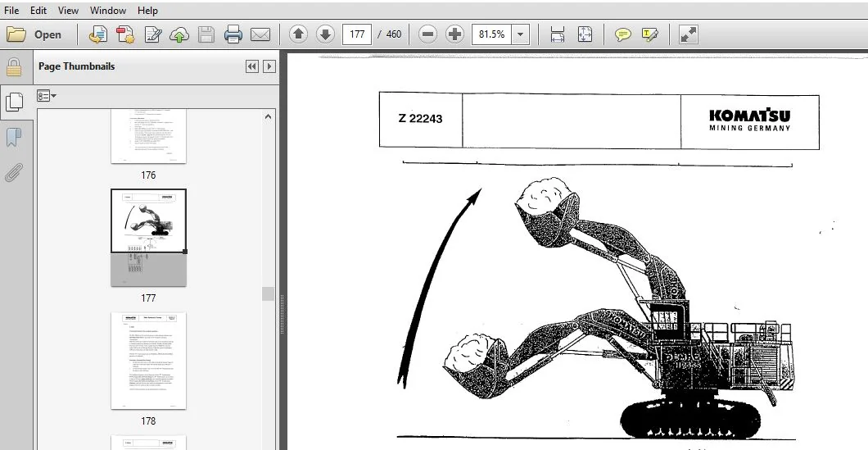Open the Bookmarks panel icon
This screenshot has width=868, height=450.
[14, 138]
